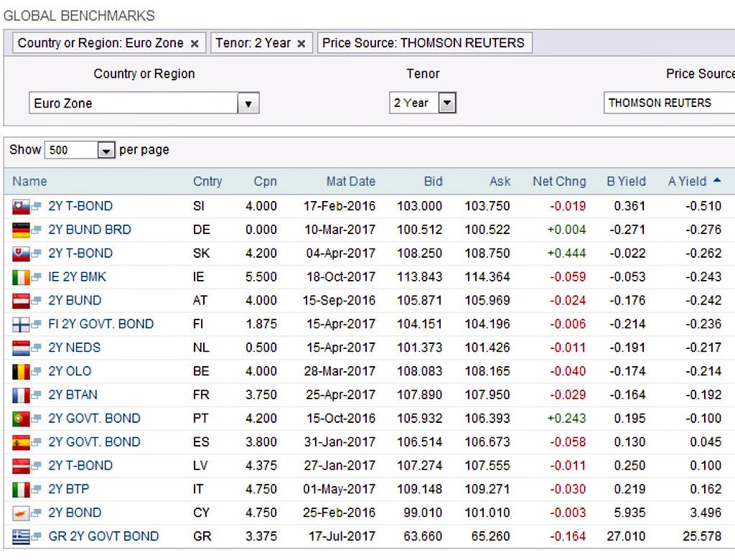Viewport: 735px width, 560px height.
Task: Open the 2Y BTAN link
Action: click(x=73, y=395)
